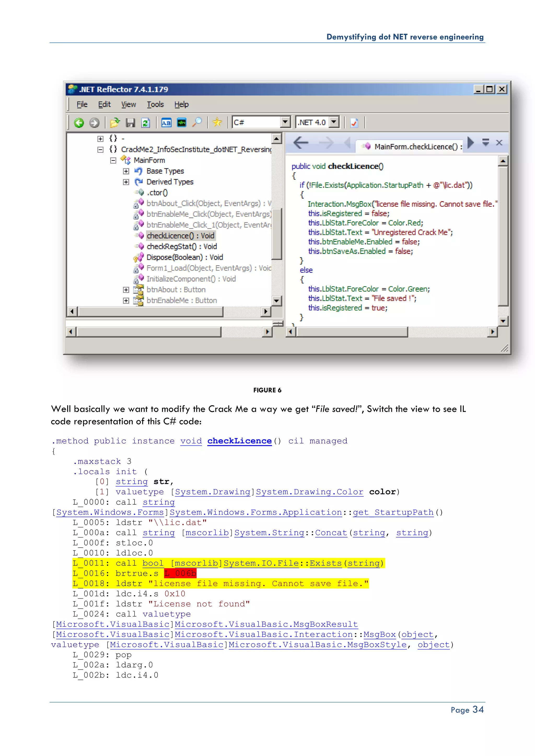Viewport: 535px width, 756px height.
Task: Click the .NET Reflector title bar icon
Action: coord(72,89)
